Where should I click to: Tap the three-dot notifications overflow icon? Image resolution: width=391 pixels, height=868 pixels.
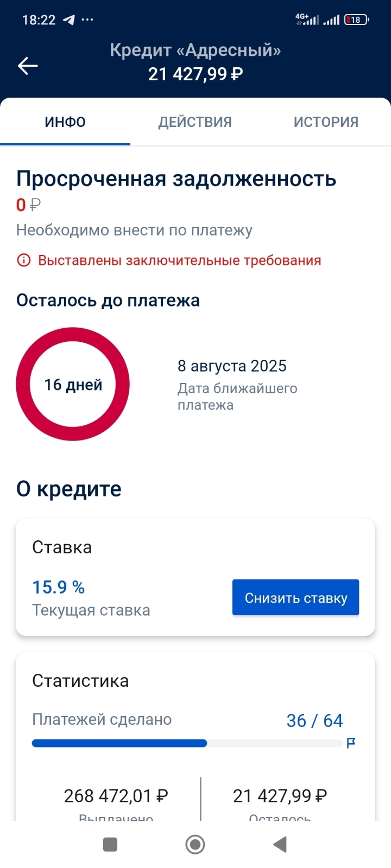click(87, 20)
